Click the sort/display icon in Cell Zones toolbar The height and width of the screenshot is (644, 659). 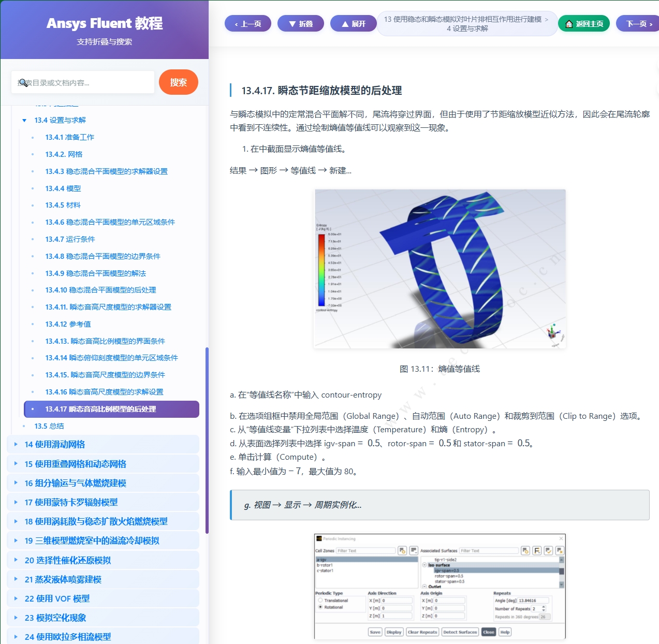[414, 551]
